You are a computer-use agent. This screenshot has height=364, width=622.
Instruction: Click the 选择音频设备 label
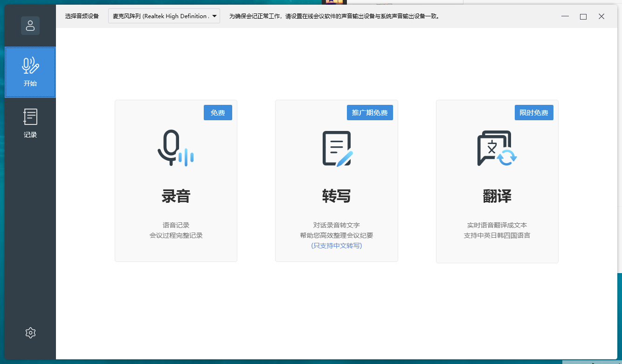82,15
